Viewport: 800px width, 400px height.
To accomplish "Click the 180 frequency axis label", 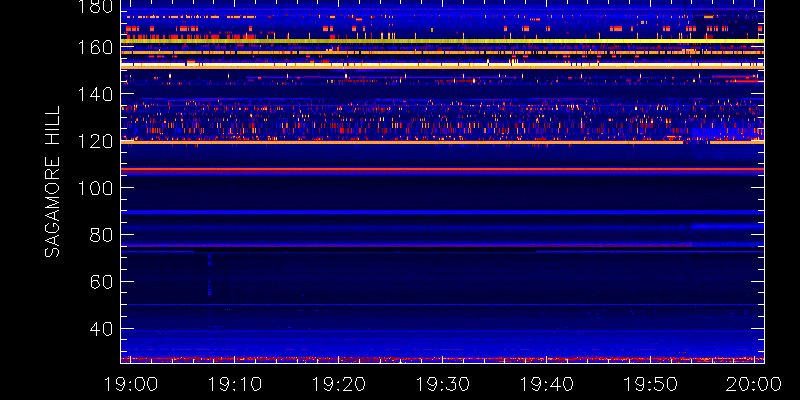I will click(x=96, y=6).
